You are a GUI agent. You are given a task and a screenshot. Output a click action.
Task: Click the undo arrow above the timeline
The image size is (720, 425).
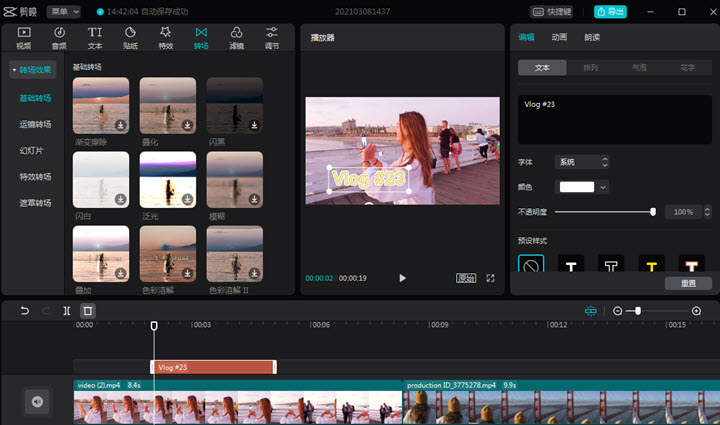click(x=25, y=311)
